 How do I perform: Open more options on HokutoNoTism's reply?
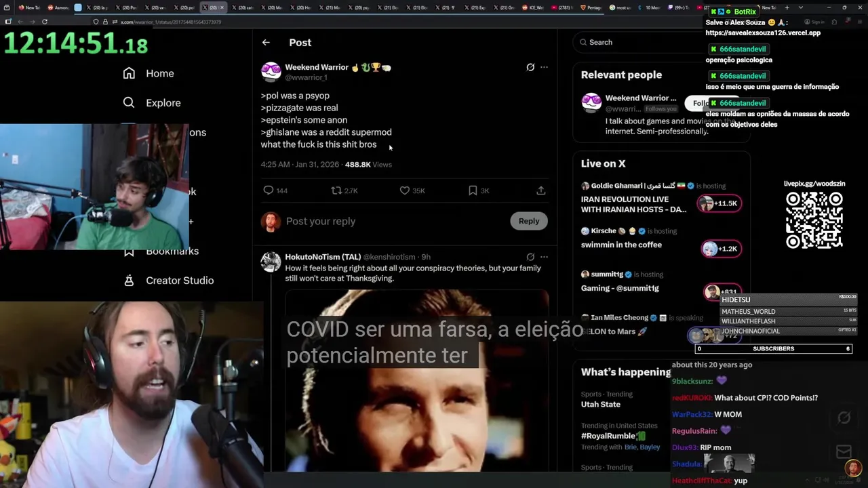tap(544, 257)
